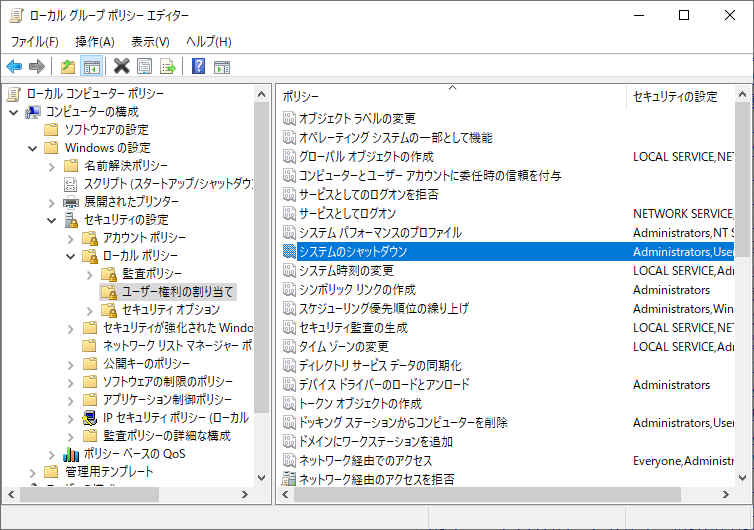Click the tree pane scroll right arrow

click(x=245, y=494)
